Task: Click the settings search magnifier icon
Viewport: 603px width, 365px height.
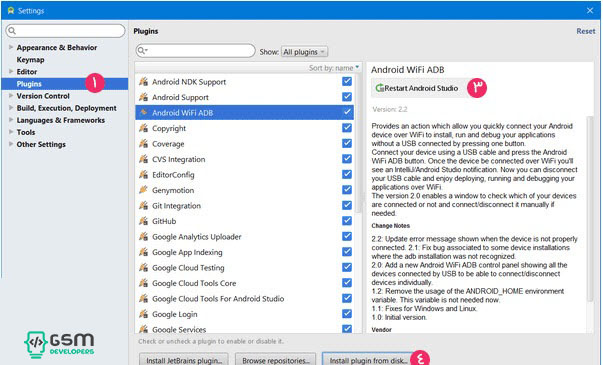Action: 12,31
